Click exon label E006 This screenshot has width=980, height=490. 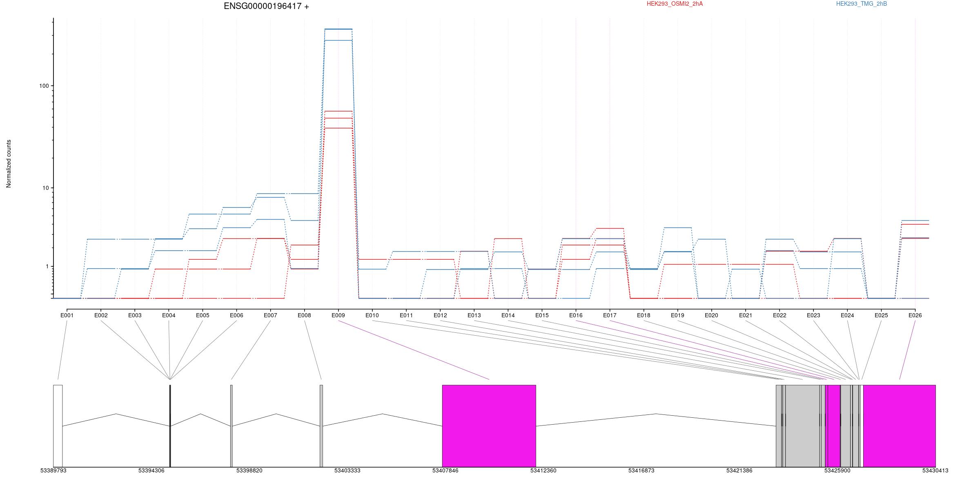[236, 315]
